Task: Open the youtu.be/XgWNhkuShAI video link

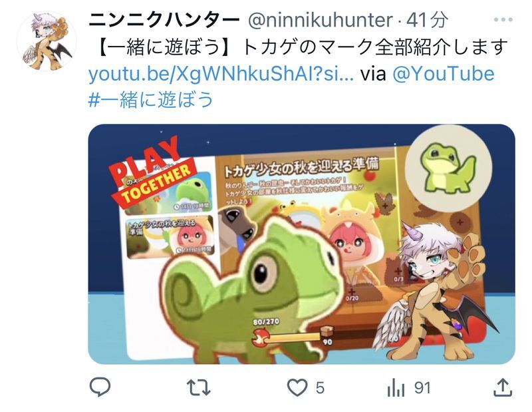Action: pyautogui.click(x=221, y=74)
